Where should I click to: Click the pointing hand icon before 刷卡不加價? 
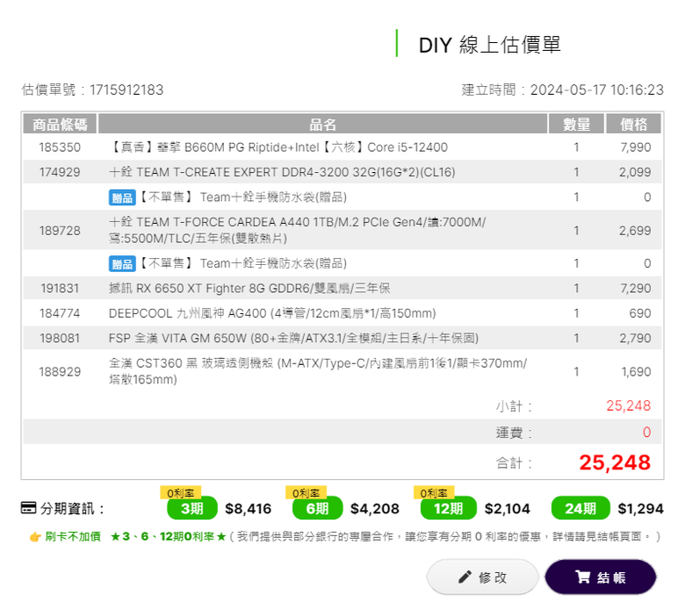pyautogui.click(x=35, y=536)
